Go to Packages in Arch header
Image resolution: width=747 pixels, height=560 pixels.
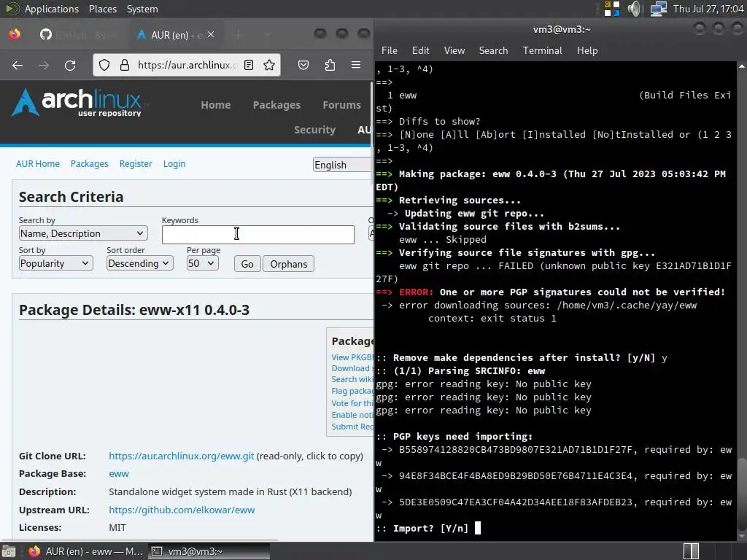tap(276, 105)
